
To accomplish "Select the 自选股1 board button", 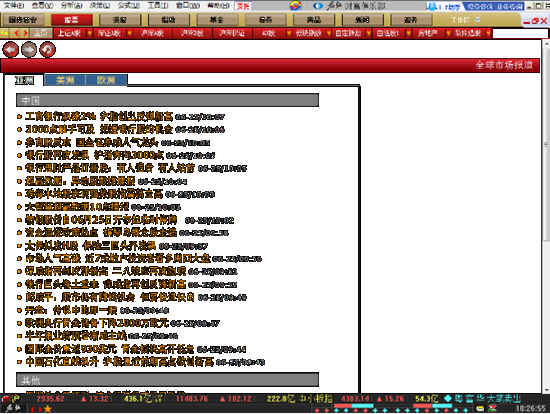I will pyautogui.click(x=388, y=33).
